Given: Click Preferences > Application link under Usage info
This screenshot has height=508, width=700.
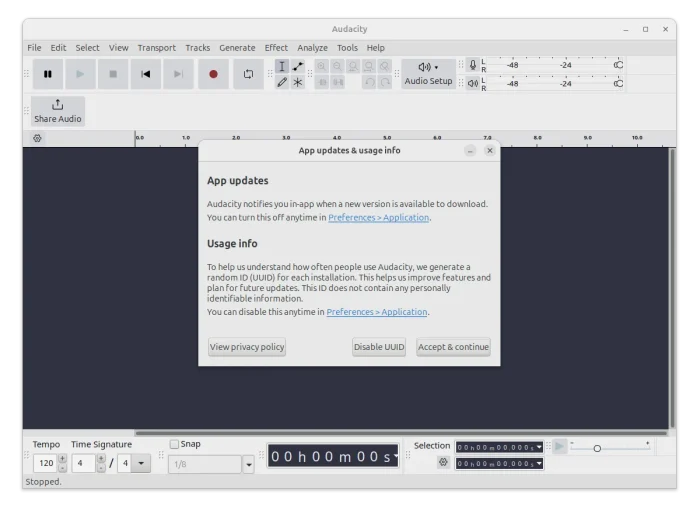Looking at the screenshot, I should pyautogui.click(x=377, y=312).
